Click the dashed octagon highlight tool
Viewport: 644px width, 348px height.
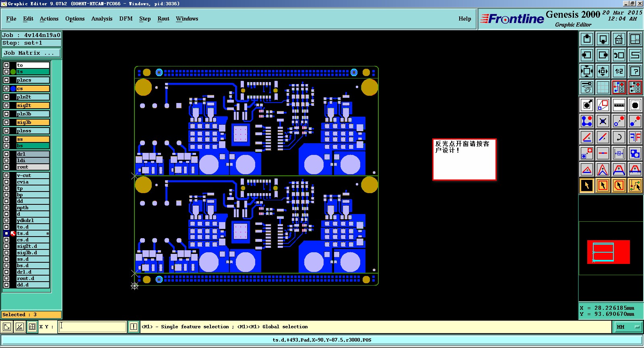pos(635,105)
